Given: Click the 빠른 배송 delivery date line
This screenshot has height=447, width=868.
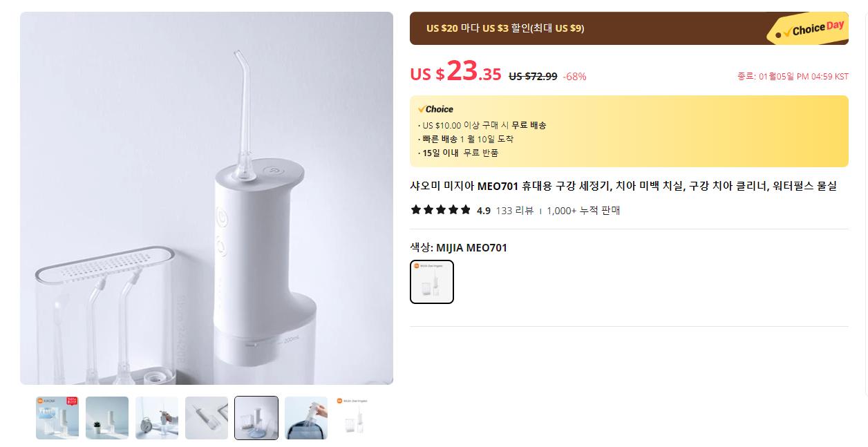Looking at the screenshot, I should [x=468, y=139].
